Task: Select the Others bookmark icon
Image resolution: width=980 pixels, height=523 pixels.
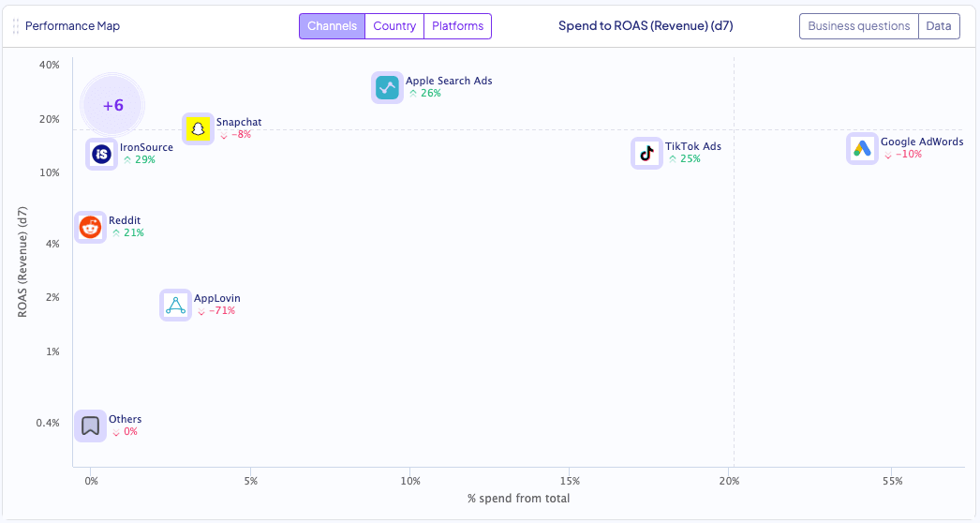Action: point(90,426)
